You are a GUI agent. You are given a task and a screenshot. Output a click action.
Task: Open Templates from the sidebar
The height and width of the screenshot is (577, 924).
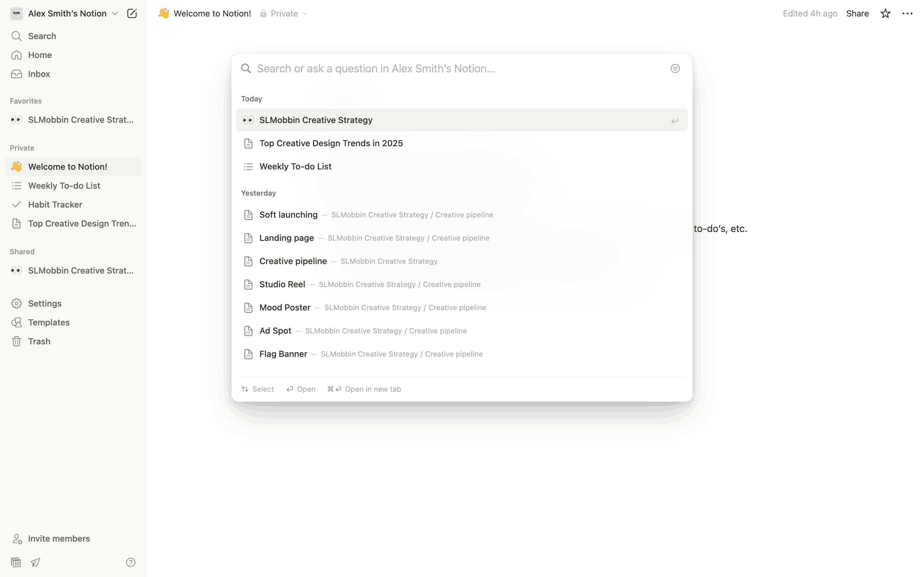click(x=49, y=322)
